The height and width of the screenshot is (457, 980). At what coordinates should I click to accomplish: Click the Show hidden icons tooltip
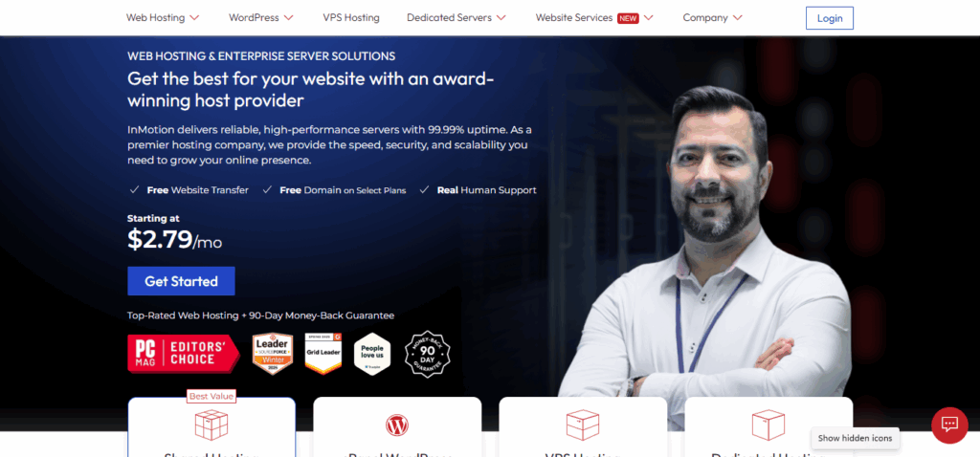(x=856, y=438)
